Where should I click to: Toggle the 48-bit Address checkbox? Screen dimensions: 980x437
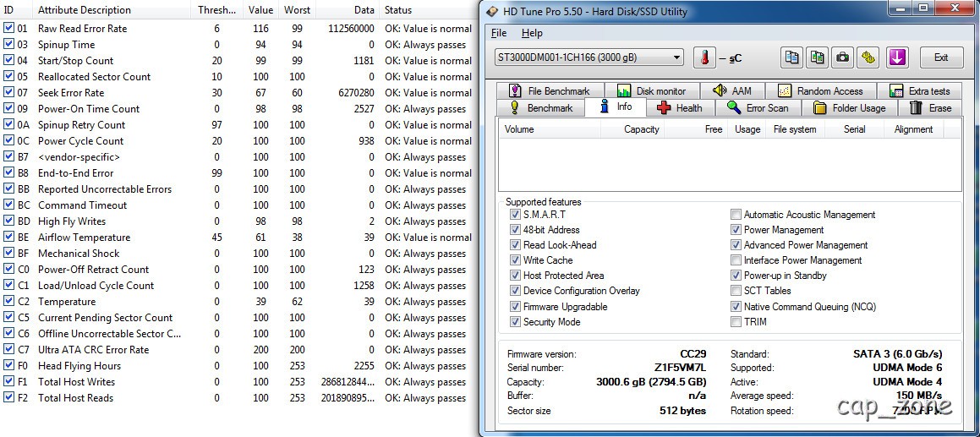(x=515, y=229)
